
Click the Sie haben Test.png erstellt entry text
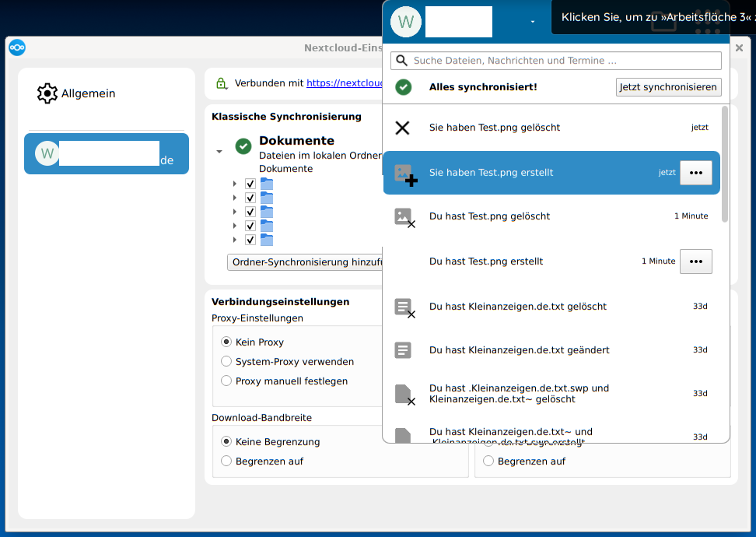[492, 173]
